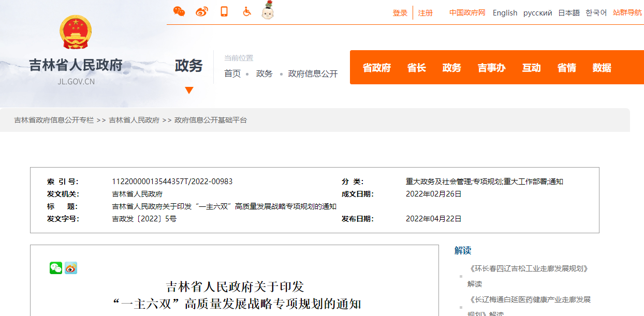Click the WeChat icon in top bar
The height and width of the screenshot is (316, 644).
tap(179, 11)
